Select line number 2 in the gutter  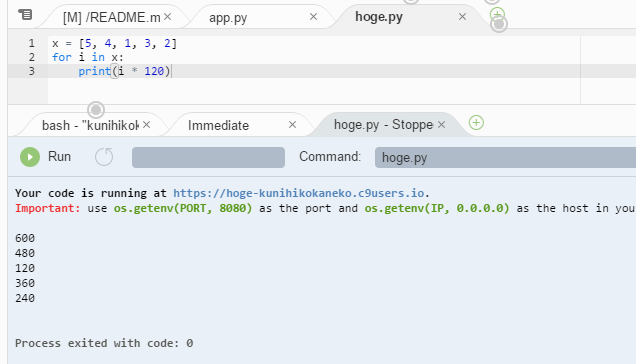pos(32,57)
